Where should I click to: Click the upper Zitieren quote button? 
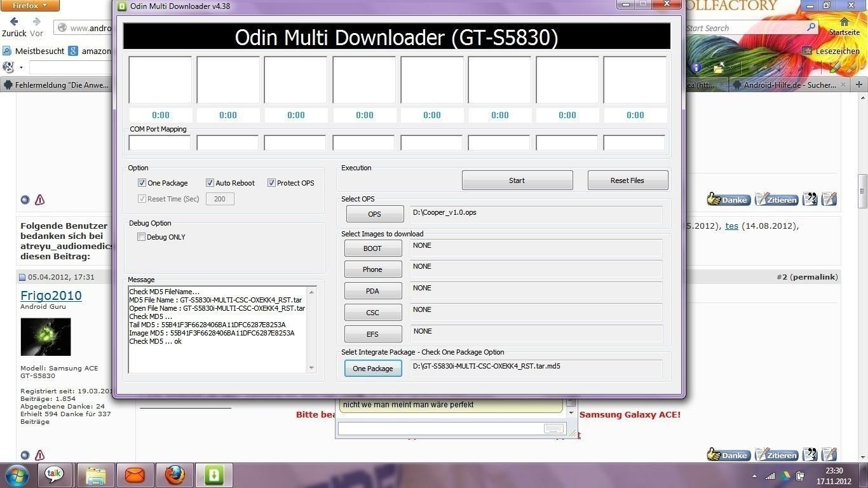pos(776,200)
